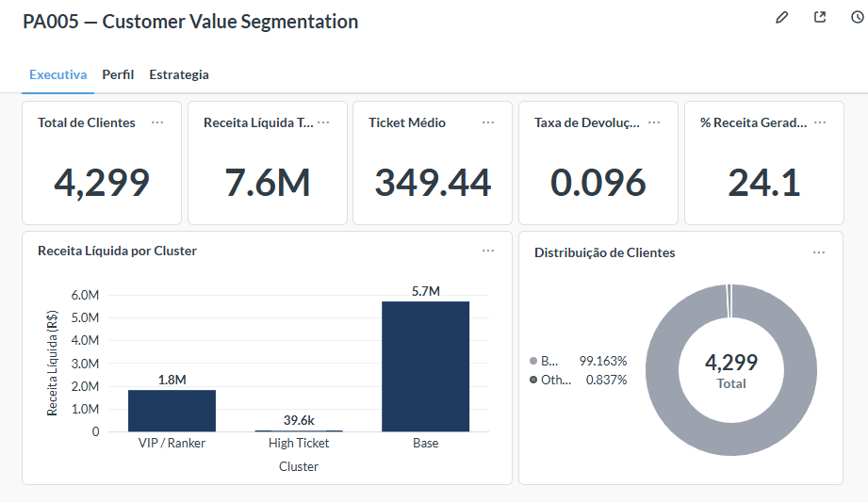Open ellipsis menu on Ticket Médio card

(x=487, y=122)
